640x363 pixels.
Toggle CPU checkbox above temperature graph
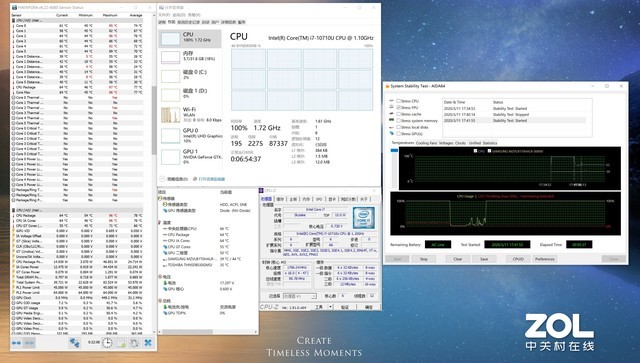[476, 151]
